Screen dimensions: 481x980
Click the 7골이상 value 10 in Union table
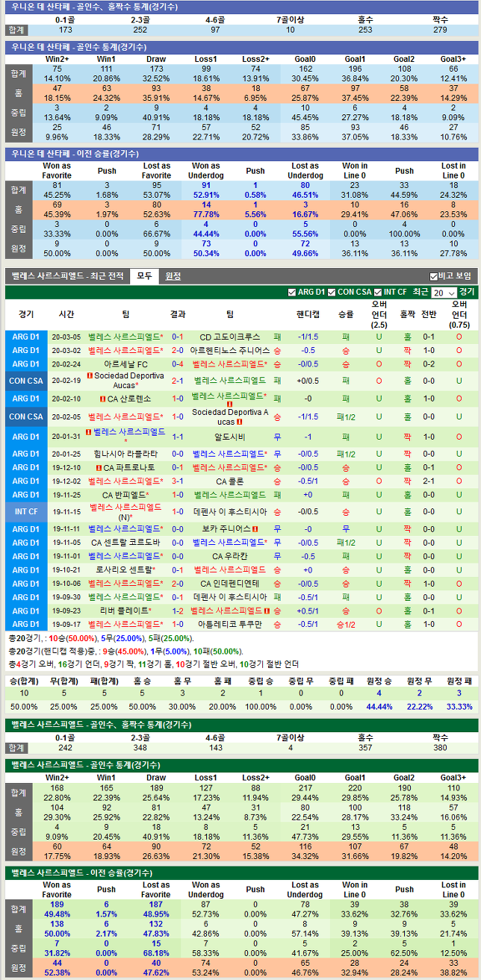[x=290, y=30]
